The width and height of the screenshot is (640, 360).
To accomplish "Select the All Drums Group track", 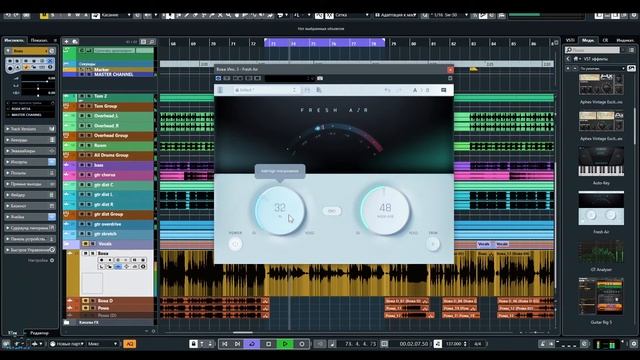I will (111, 156).
